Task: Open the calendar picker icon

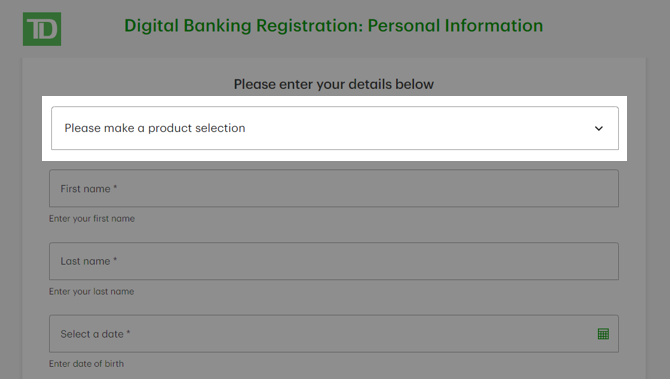Action: tap(603, 334)
